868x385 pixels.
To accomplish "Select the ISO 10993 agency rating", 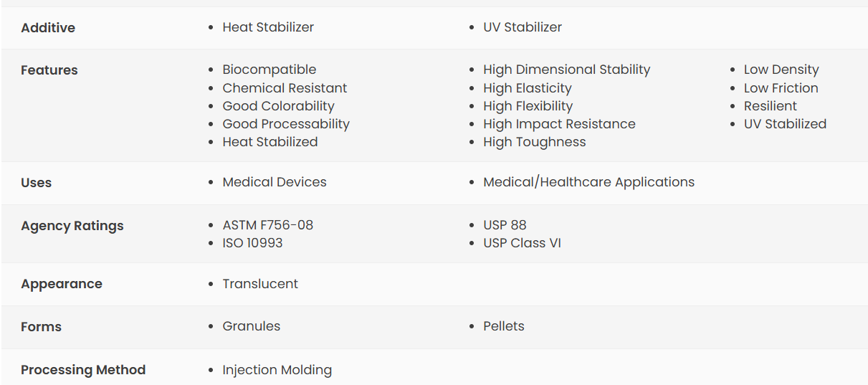I will coord(252,243).
